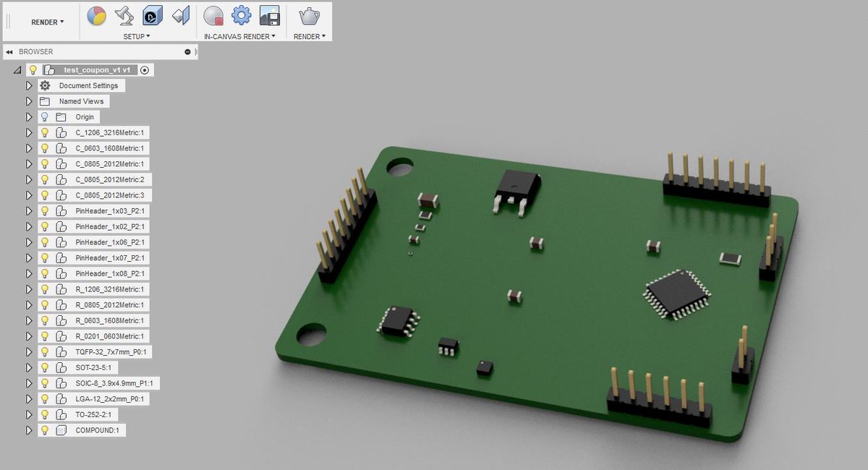Select R_0603_1608Metric:1 in browser
The image size is (868, 470).
tap(110, 320)
